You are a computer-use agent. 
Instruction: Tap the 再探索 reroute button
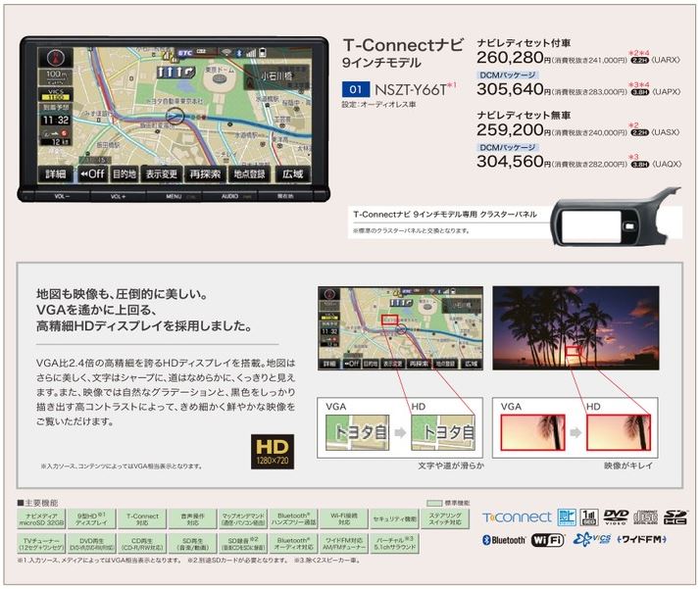(205, 174)
